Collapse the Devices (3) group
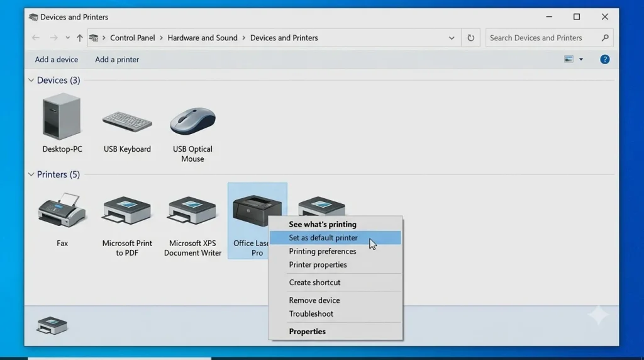644x360 pixels. point(31,80)
